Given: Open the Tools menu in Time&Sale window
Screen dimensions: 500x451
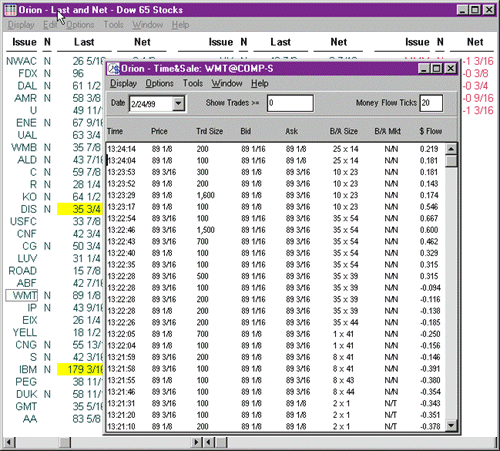Looking at the screenshot, I should 193,83.
